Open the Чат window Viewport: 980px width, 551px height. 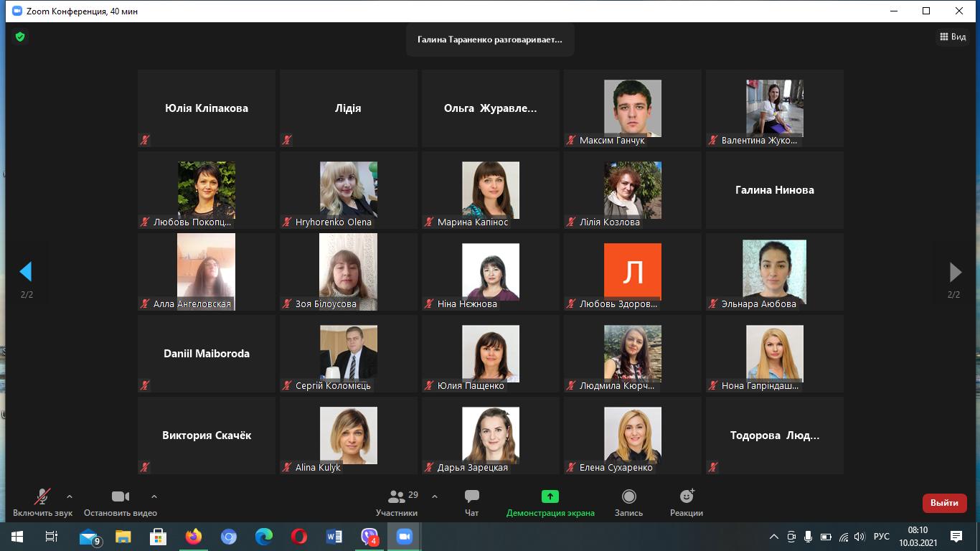471,501
